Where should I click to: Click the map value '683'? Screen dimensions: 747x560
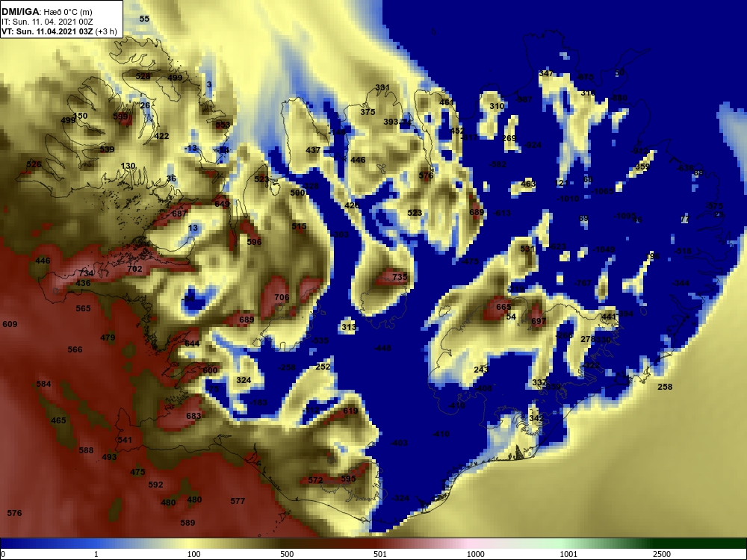pos(193,416)
